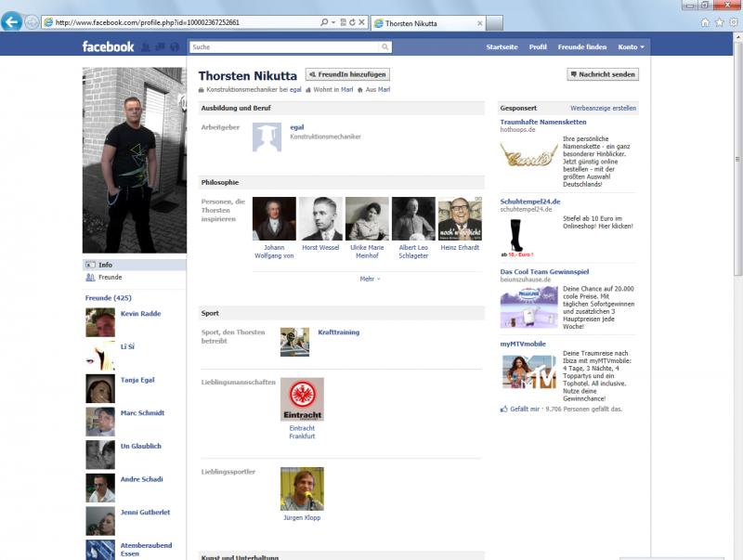Go to Startseite in the top navigation
Viewport: 743px width, 560px height.
click(x=502, y=46)
